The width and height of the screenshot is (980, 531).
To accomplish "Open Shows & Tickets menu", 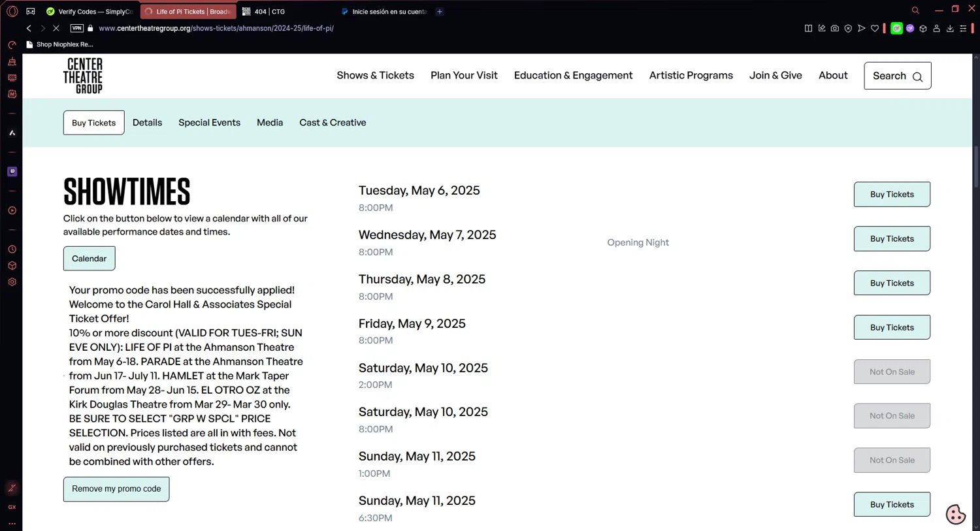I will point(375,75).
